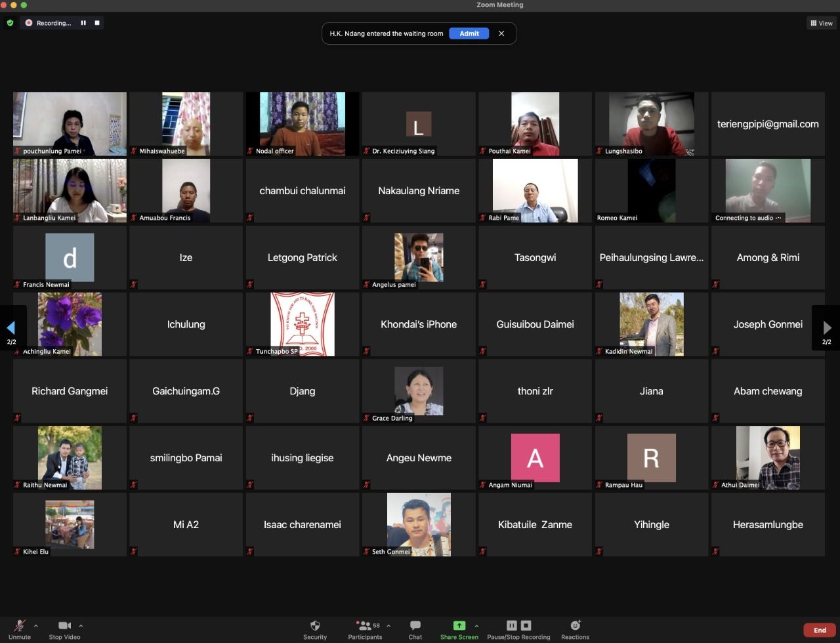840x643 pixels.
Task: Expand share options caret beside Share Screen
Action: [x=476, y=626]
